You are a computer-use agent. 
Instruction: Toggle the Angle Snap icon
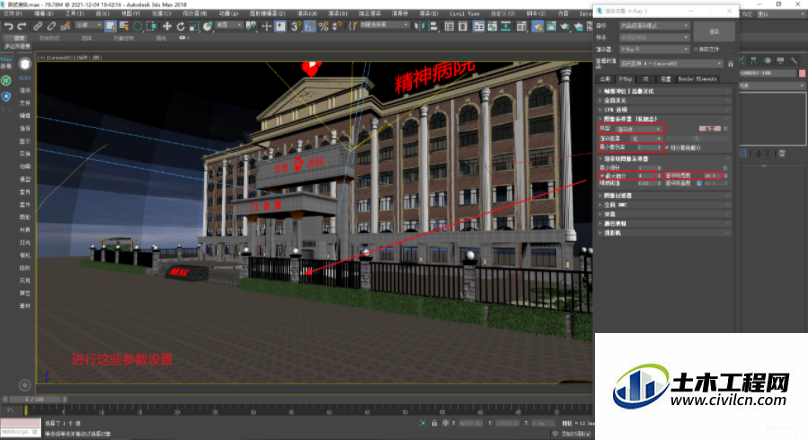310,26
